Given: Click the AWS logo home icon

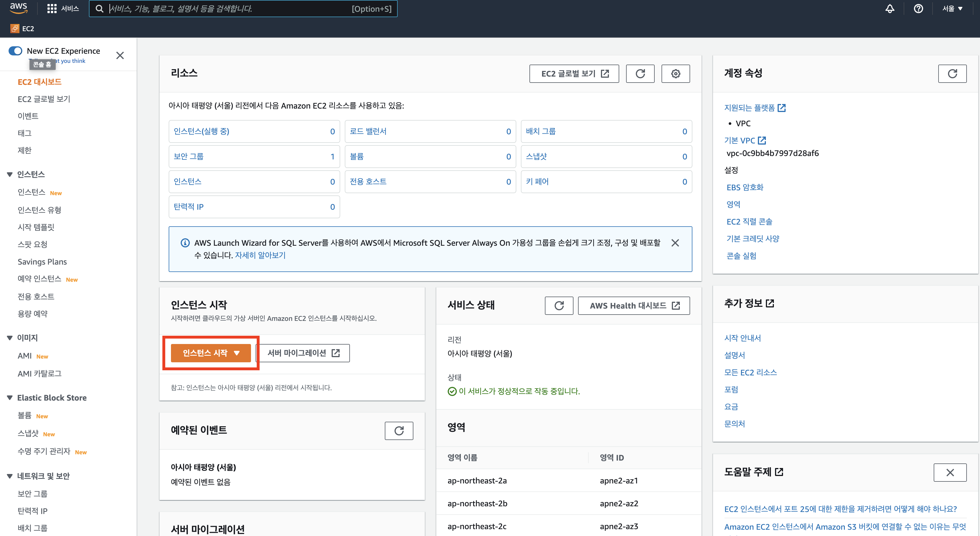Looking at the screenshot, I should pos(18,8).
